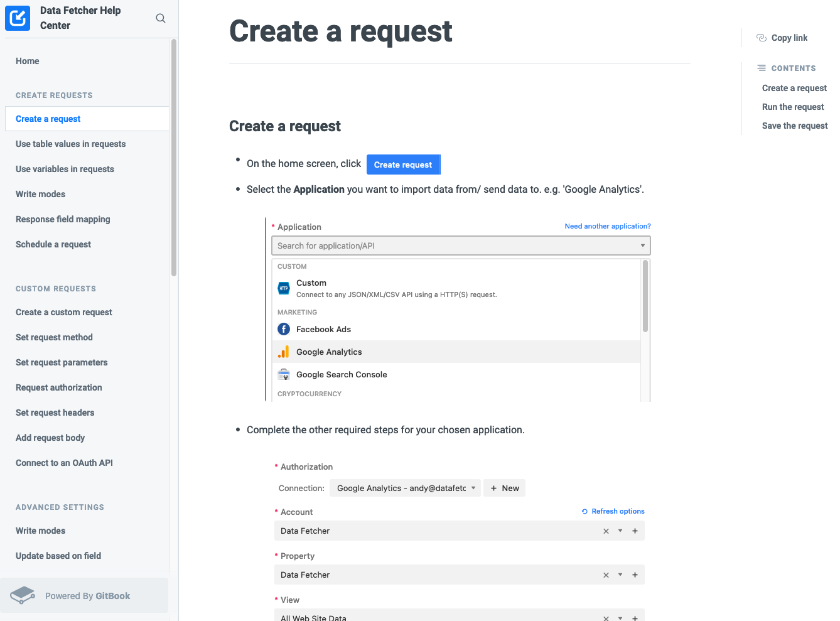Open Response field mapping page
The width and height of the screenshot is (840, 621).
(63, 219)
